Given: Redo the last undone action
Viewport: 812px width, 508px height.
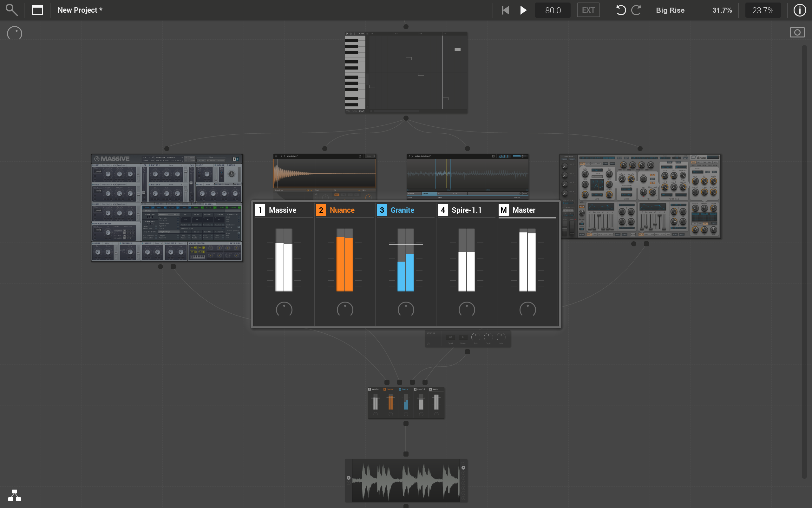Looking at the screenshot, I should (x=636, y=10).
